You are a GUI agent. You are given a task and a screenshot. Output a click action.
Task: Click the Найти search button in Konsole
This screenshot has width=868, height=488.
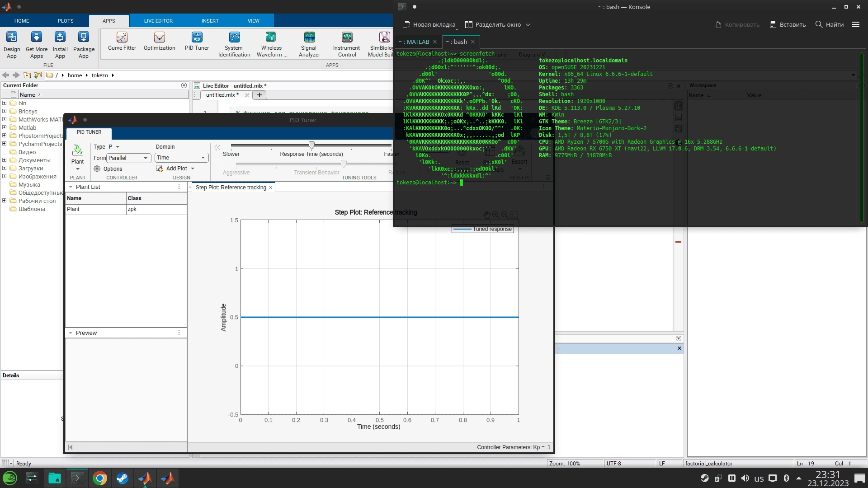(x=830, y=24)
